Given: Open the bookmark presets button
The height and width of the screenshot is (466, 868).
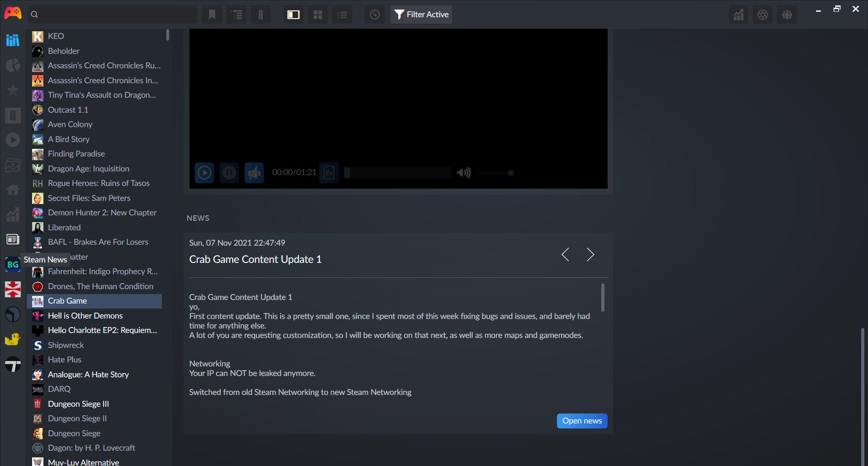Looking at the screenshot, I should click(x=212, y=14).
